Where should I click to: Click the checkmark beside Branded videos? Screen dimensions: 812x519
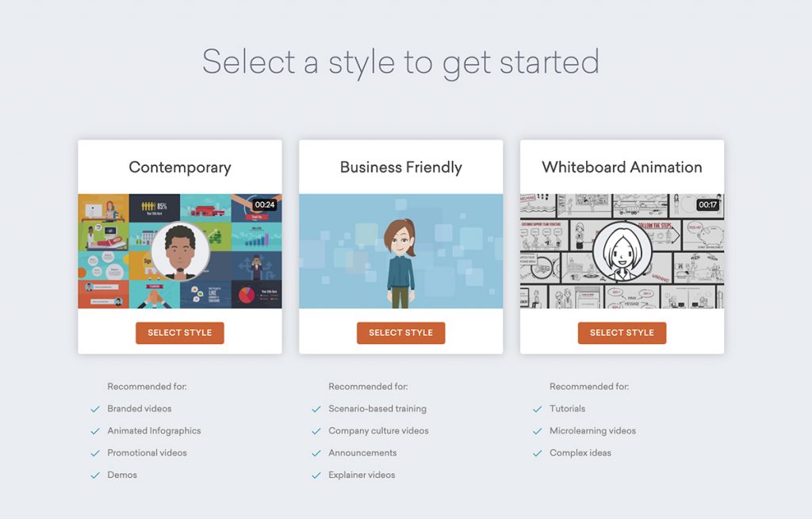95,409
